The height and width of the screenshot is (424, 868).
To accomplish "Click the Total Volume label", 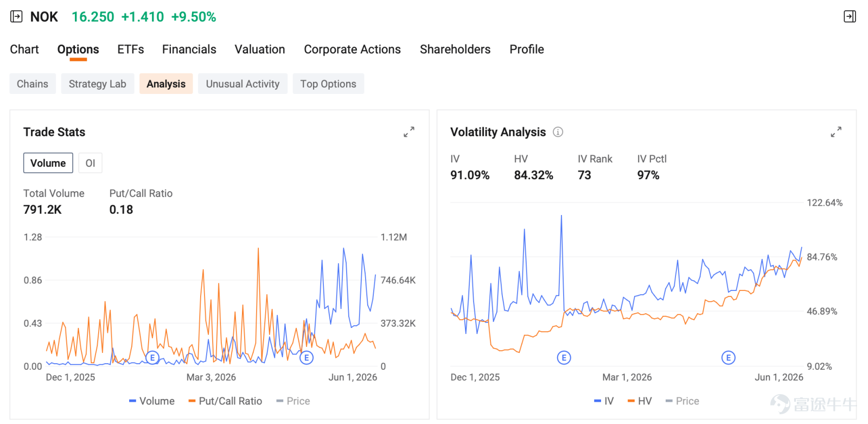I will pos(54,193).
